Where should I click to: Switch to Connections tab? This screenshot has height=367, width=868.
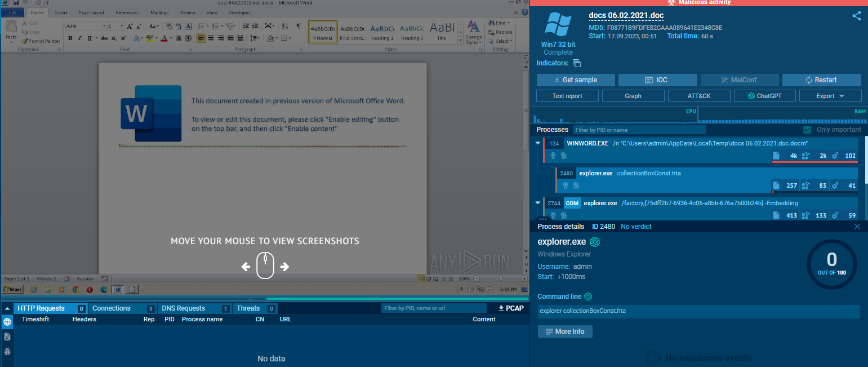(123, 308)
